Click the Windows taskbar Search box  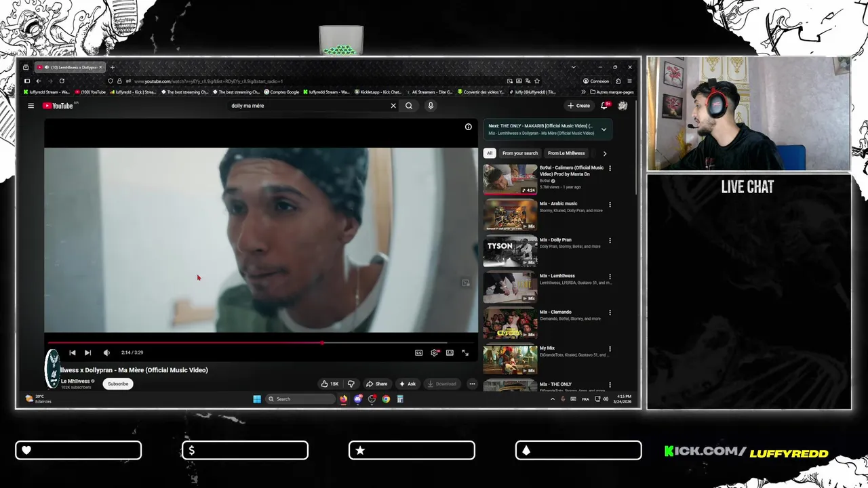tap(300, 399)
